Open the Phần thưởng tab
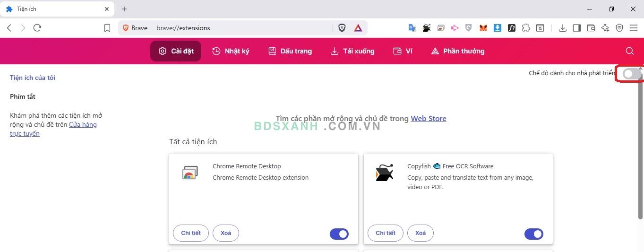Image resolution: width=644 pixels, height=252 pixels. pos(458,51)
